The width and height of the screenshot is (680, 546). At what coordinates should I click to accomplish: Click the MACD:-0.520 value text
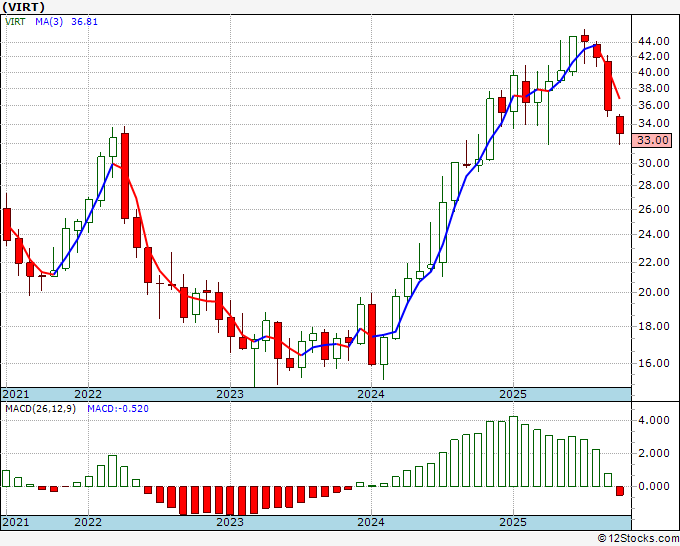pyautogui.click(x=118, y=409)
